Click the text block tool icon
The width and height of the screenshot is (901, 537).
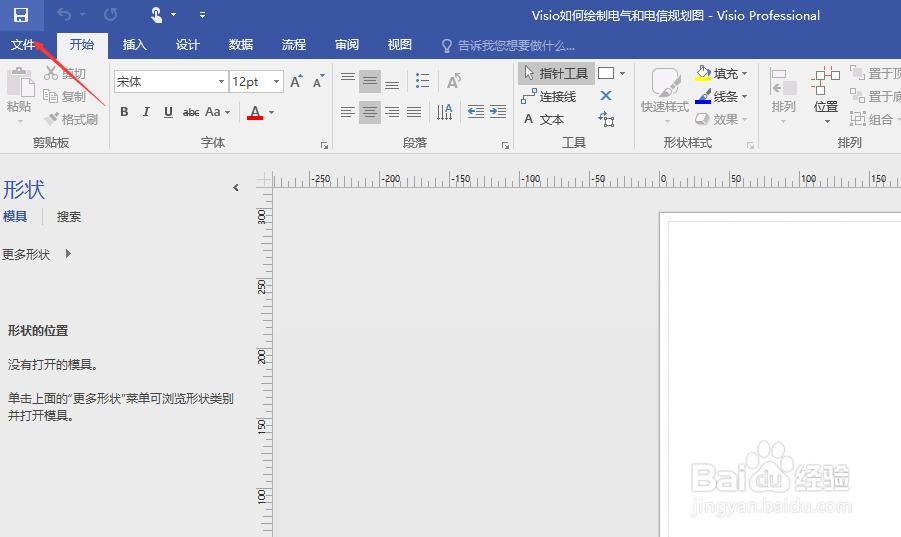pyautogui.click(x=606, y=119)
